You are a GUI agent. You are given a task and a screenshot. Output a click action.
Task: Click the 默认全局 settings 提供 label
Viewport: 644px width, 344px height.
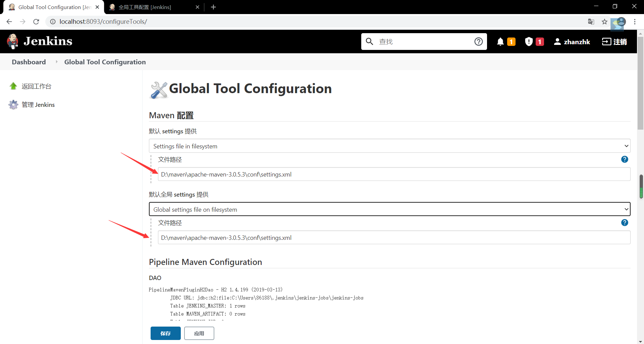pyautogui.click(x=179, y=195)
